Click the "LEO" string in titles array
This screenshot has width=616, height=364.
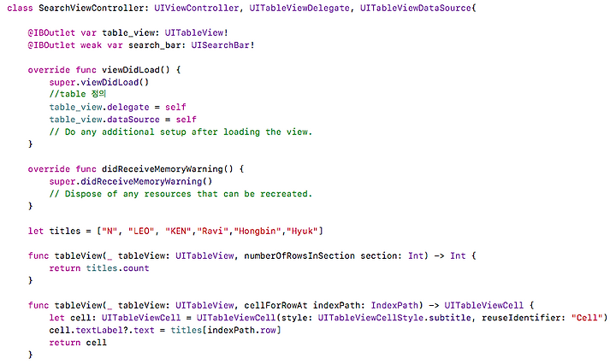coord(141,231)
